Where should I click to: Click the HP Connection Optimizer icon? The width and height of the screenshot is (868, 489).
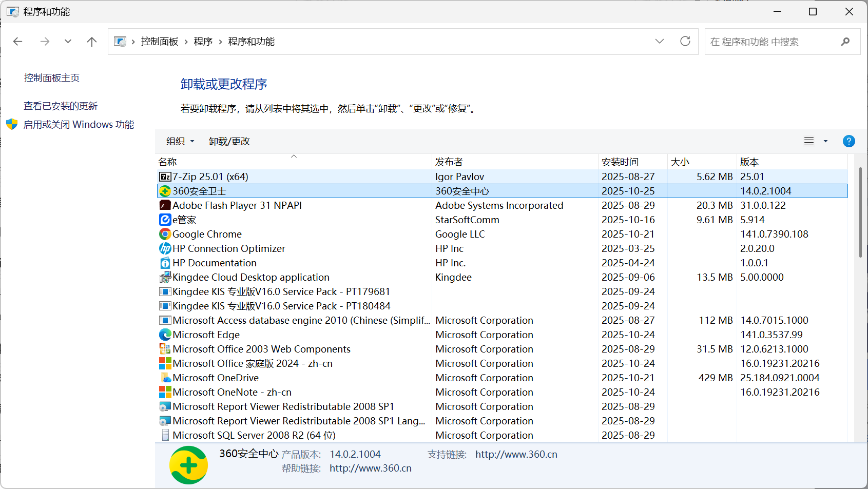[165, 249]
